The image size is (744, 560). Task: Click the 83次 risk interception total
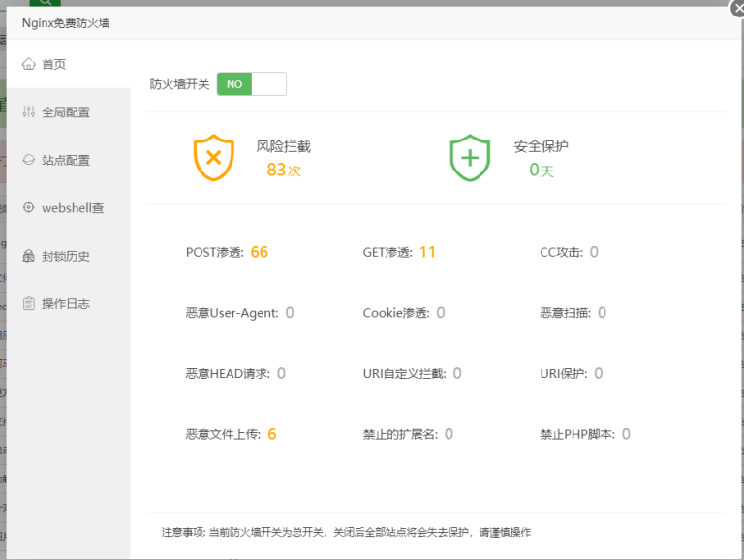[x=283, y=171]
